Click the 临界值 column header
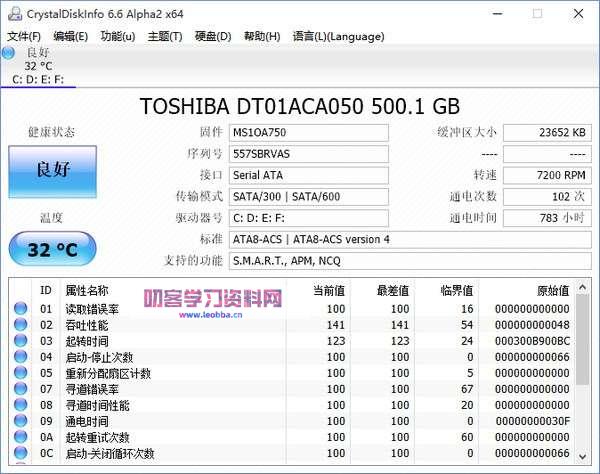Screen dimensions: 600x474 [457, 290]
